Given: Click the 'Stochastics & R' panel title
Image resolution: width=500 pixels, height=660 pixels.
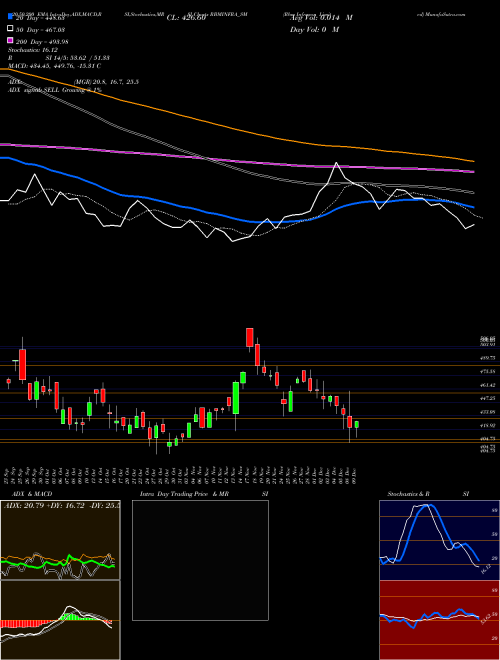Looking at the screenshot, I should click(408, 494).
